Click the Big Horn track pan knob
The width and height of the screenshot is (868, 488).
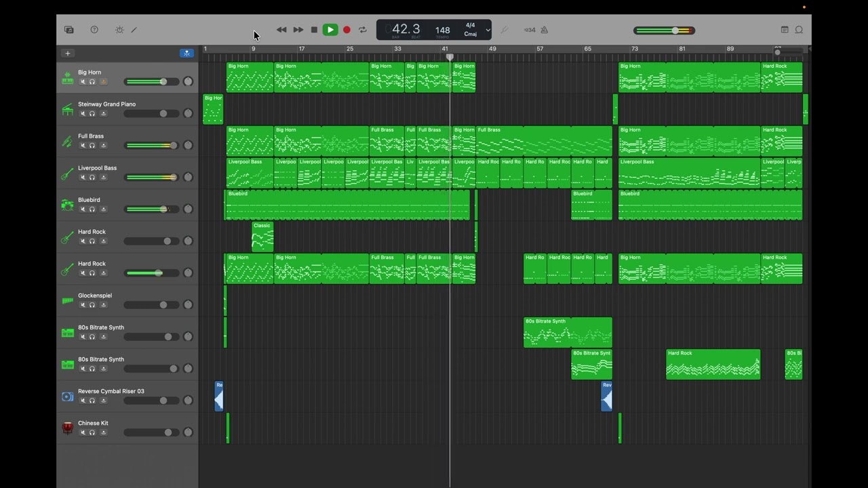[x=188, y=81]
